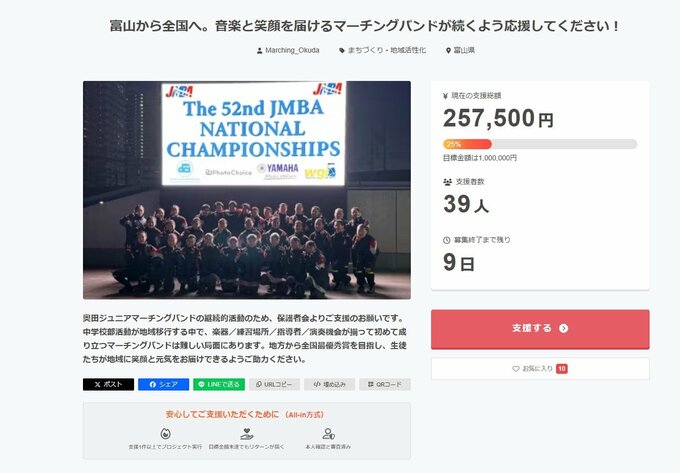Send via the LINEで送る button
The width and height of the screenshot is (680, 473).
pos(217,384)
